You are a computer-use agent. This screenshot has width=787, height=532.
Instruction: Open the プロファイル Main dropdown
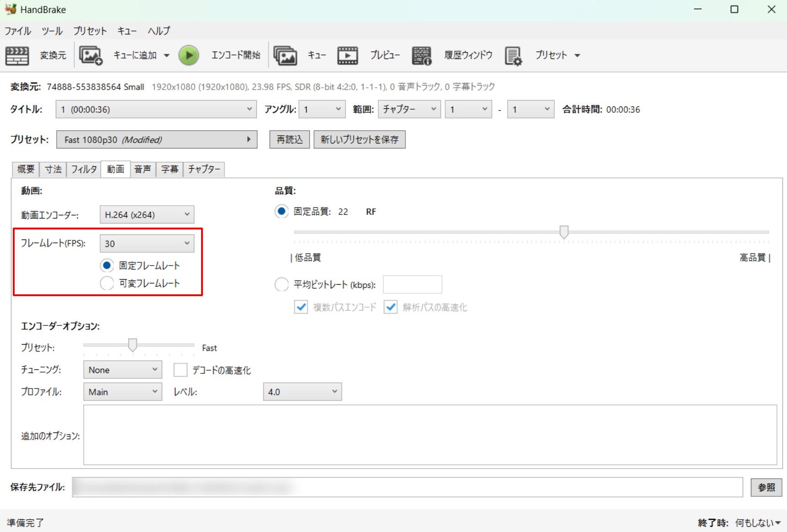tap(122, 392)
